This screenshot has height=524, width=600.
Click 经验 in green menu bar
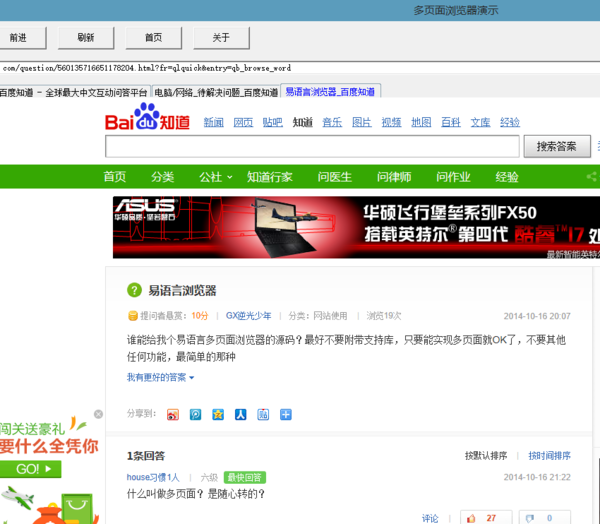tap(507, 177)
